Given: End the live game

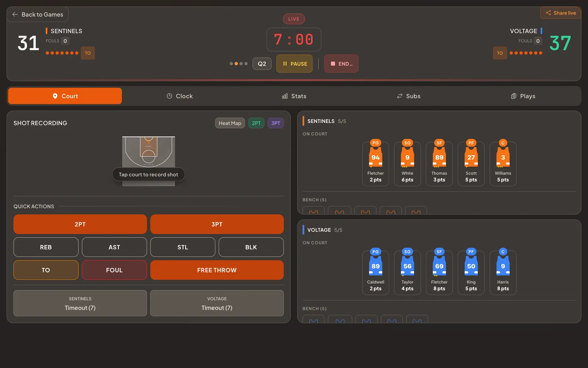Looking at the screenshot, I should [x=341, y=64].
